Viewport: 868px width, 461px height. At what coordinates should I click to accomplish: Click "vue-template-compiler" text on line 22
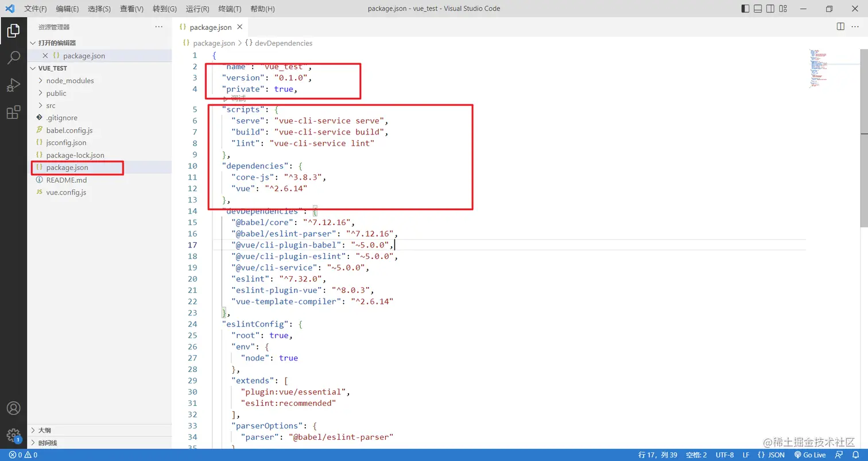click(x=286, y=301)
